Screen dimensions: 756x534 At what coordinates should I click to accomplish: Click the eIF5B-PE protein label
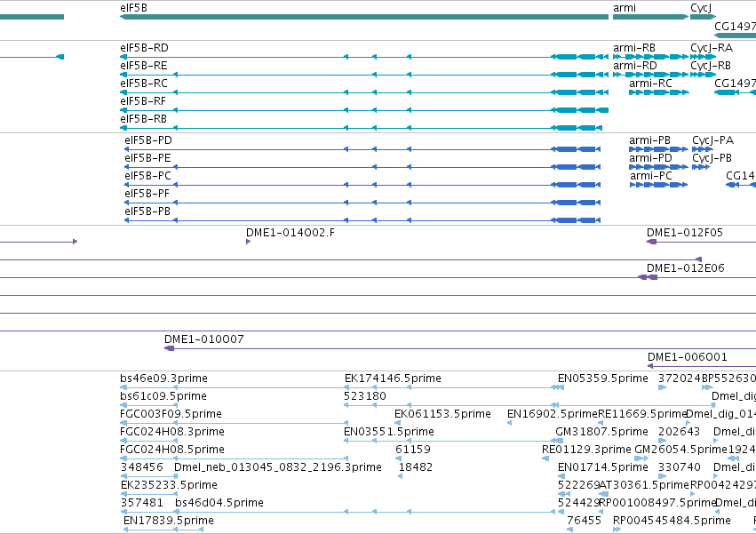pos(147,158)
